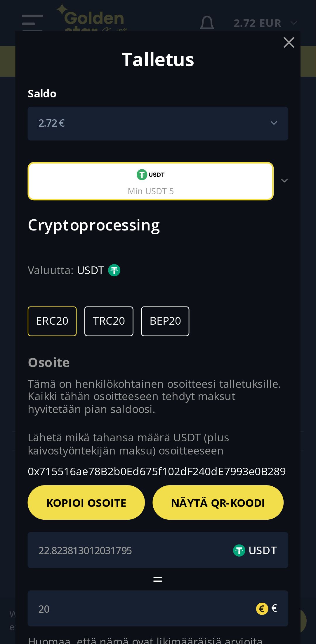Click the euro amount input field

140,609
